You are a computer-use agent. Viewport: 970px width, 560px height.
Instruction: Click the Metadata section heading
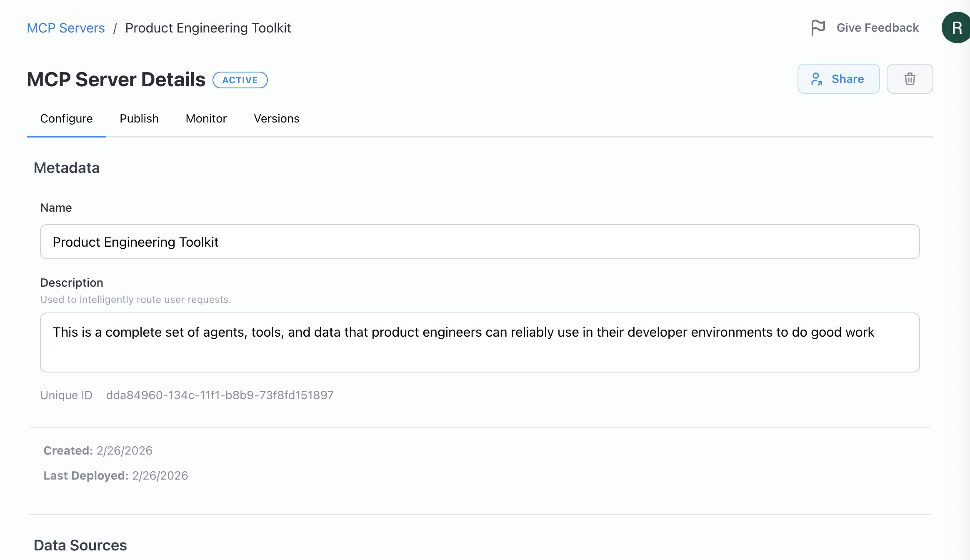(x=67, y=168)
